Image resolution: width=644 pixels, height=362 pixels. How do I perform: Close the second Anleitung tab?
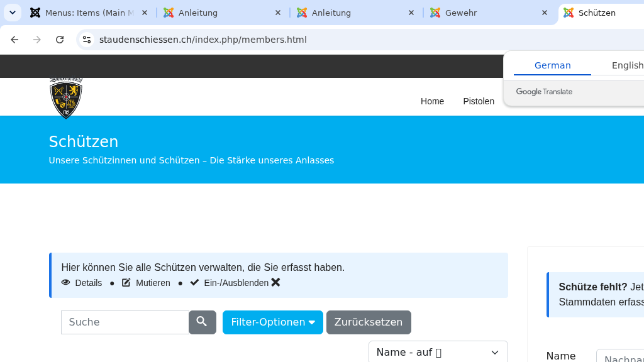click(411, 13)
